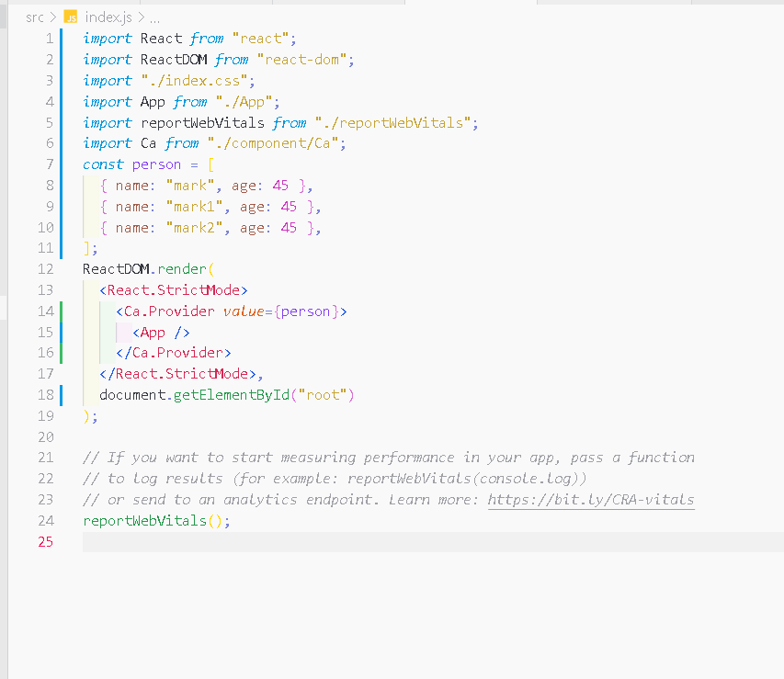The image size is (784, 679).
Task: Click opening React.StrictMode tag
Action: click(x=174, y=290)
